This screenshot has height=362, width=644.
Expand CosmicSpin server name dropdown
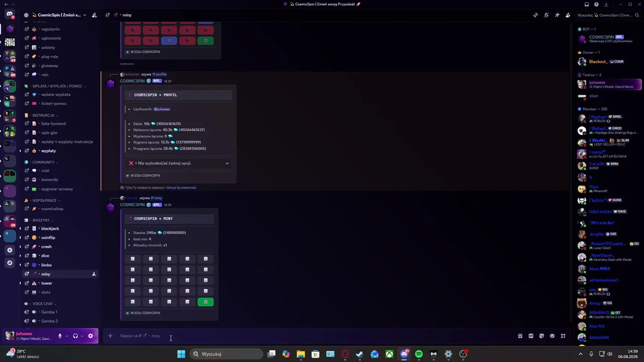coord(85,15)
